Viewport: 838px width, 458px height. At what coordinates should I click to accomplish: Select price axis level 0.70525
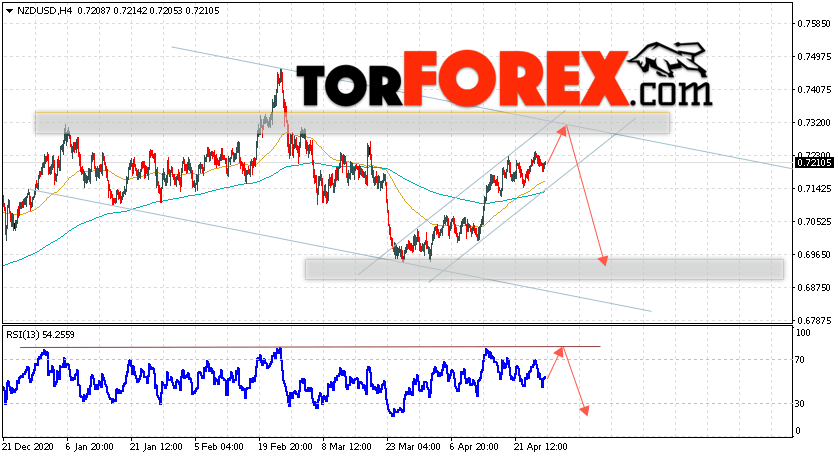point(814,222)
